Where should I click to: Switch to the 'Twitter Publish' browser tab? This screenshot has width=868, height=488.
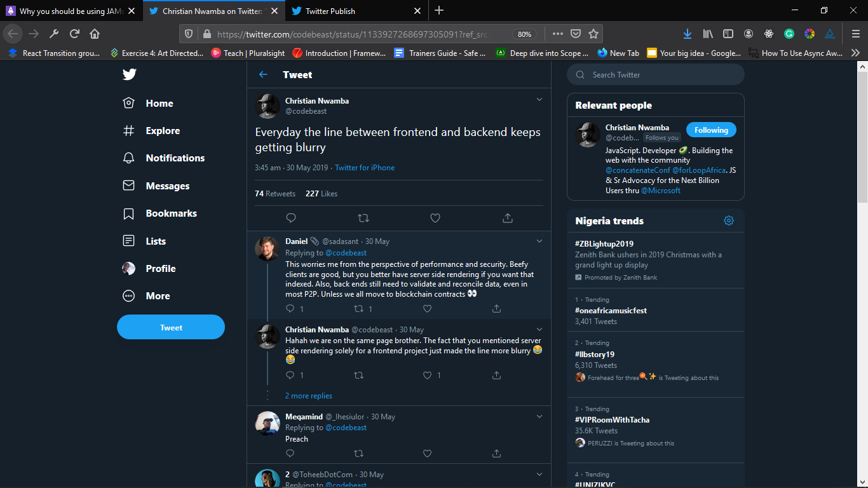point(357,11)
